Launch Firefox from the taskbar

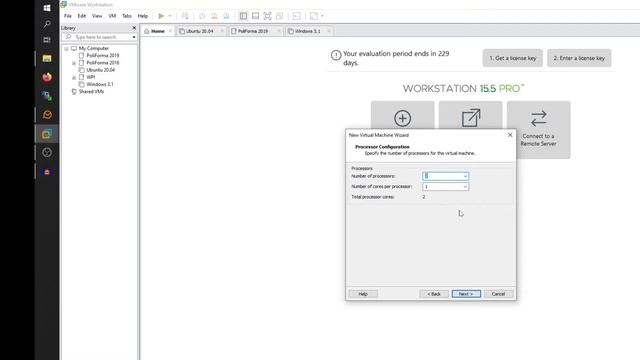tap(47, 77)
